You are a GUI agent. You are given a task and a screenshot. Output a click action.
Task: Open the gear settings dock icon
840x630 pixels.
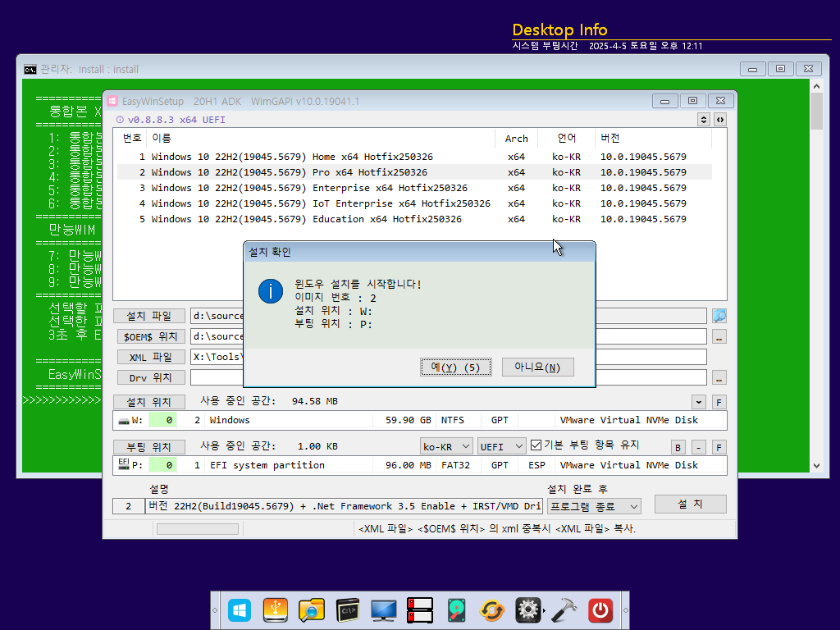[528, 610]
